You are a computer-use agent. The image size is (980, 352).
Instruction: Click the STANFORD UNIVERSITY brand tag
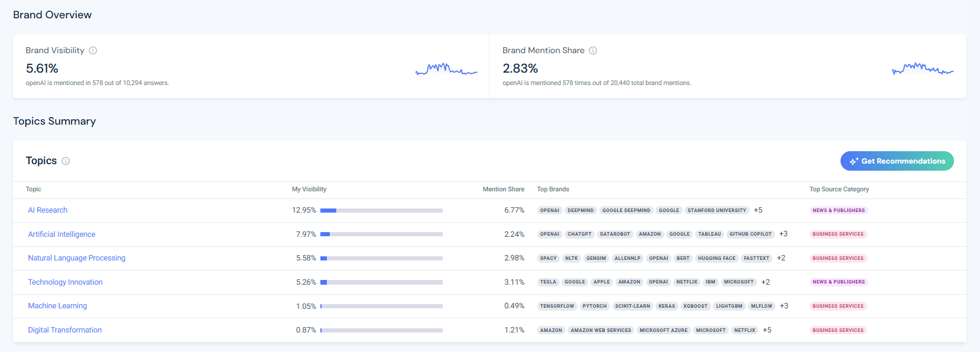(x=716, y=210)
